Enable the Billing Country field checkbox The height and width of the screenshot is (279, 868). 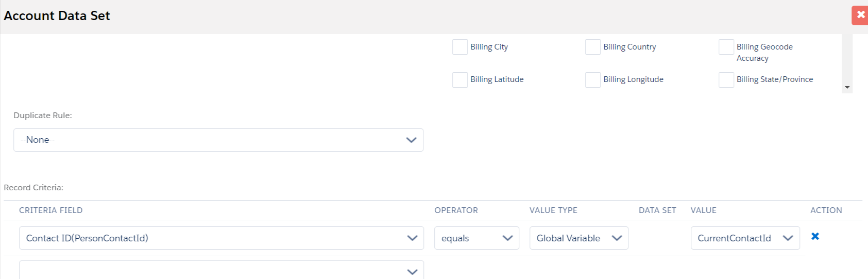[x=593, y=47]
